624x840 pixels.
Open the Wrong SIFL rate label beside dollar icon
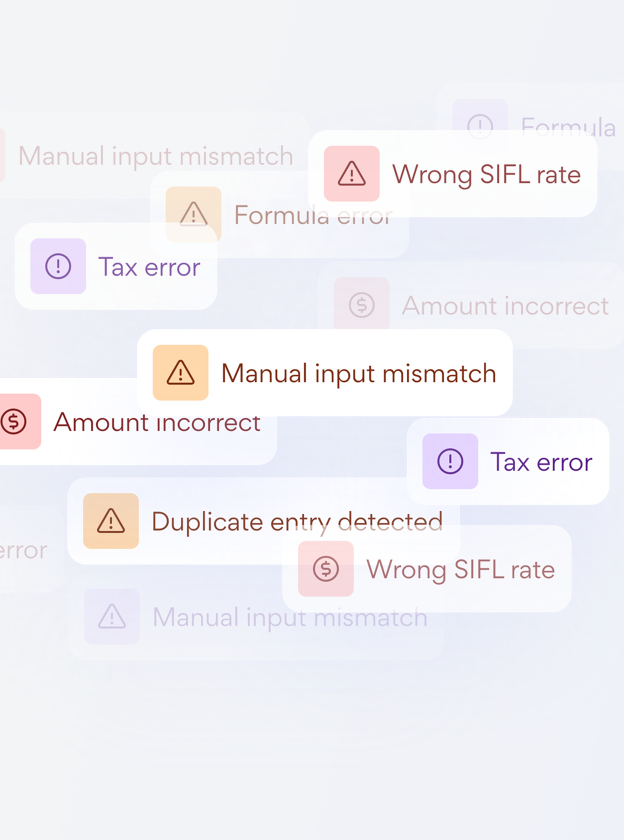460,569
